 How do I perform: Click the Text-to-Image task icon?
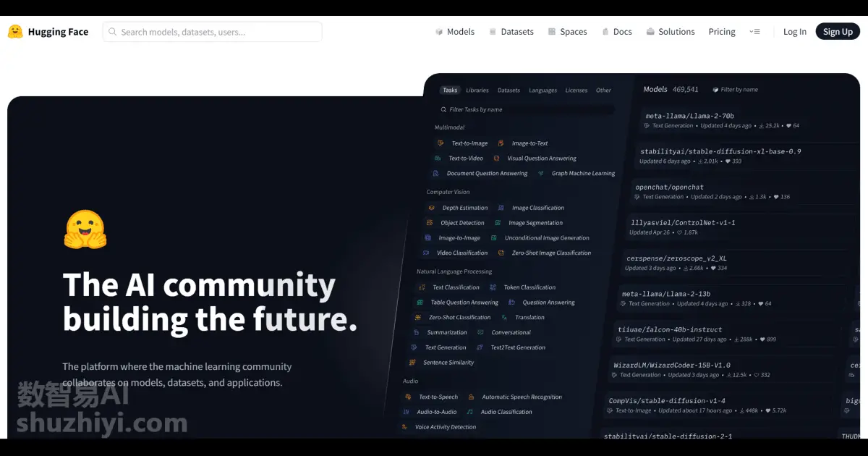click(441, 143)
